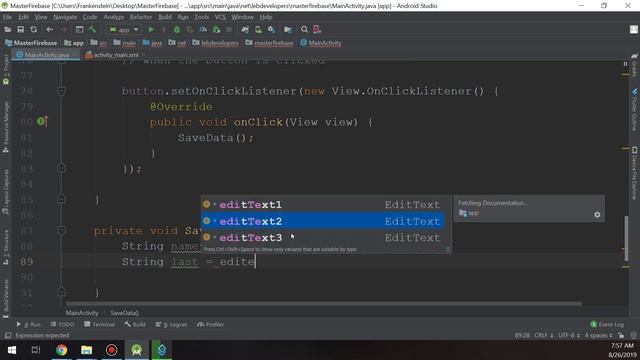Viewport: 640px width, 360px height.
Task: Open the Refactor menu
Action: 141,17
